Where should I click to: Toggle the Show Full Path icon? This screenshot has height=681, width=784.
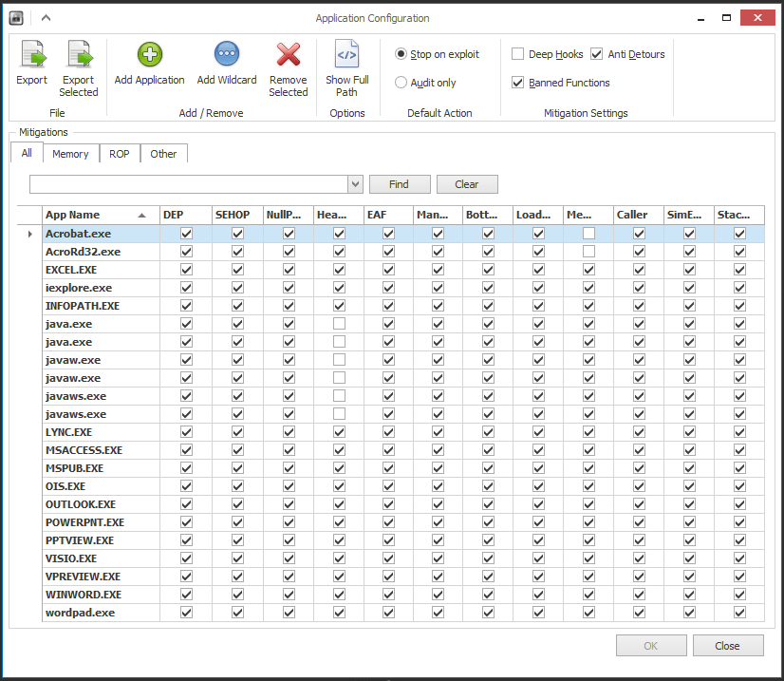coord(347,53)
